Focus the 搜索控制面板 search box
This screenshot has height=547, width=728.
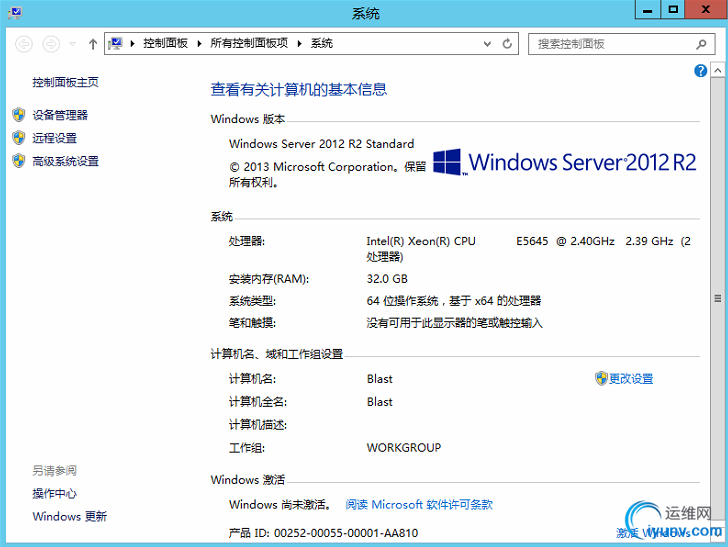pos(620,44)
